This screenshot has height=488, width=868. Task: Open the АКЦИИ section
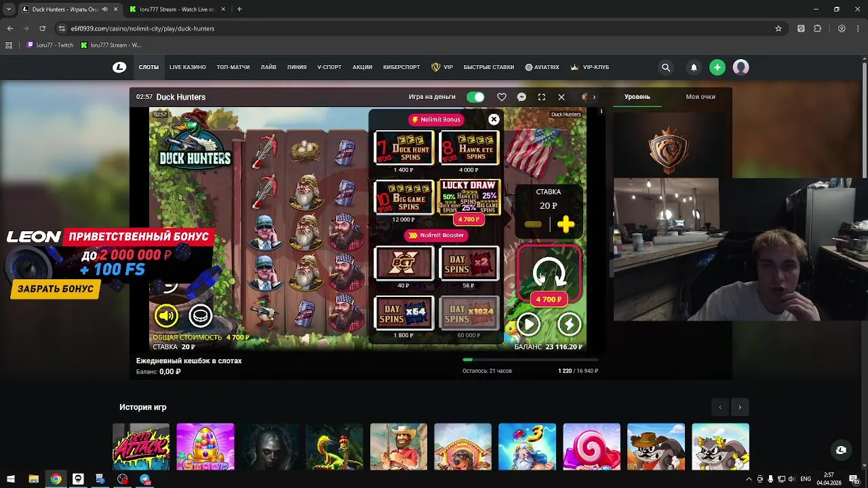point(362,67)
